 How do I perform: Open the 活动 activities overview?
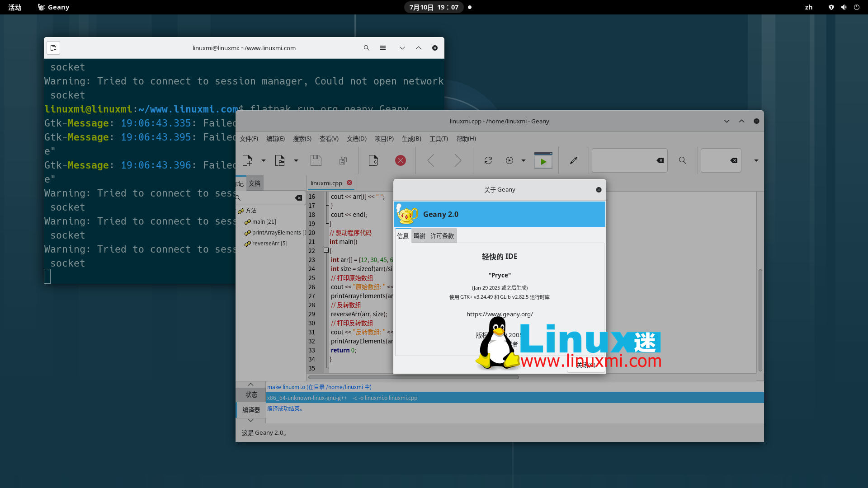click(x=15, y=7)
